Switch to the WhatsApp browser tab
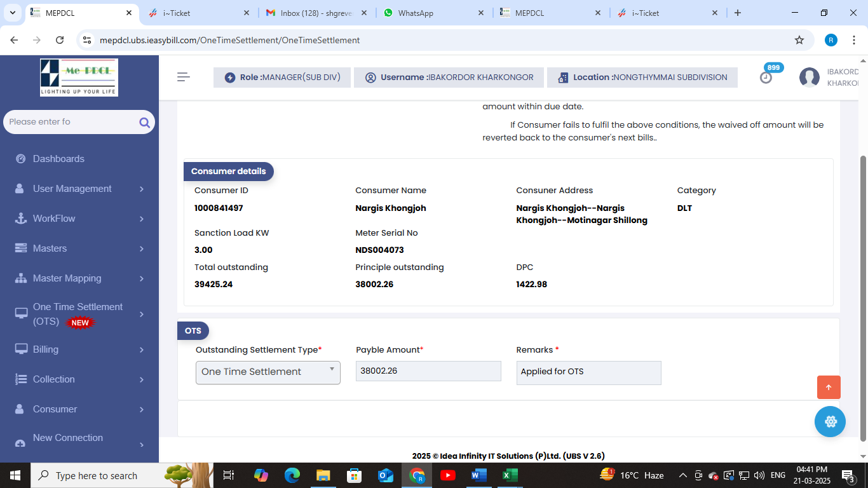 [x=433, y=13]
